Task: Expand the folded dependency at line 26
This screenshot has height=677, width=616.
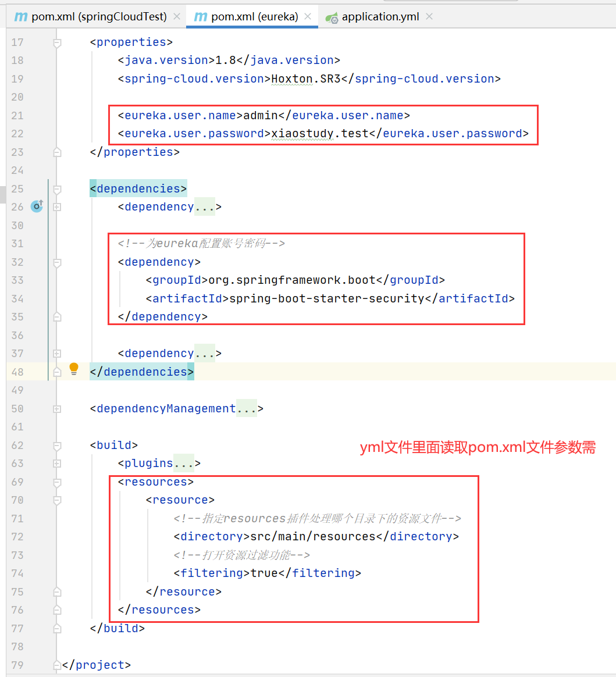Action: tap(57, 207)
